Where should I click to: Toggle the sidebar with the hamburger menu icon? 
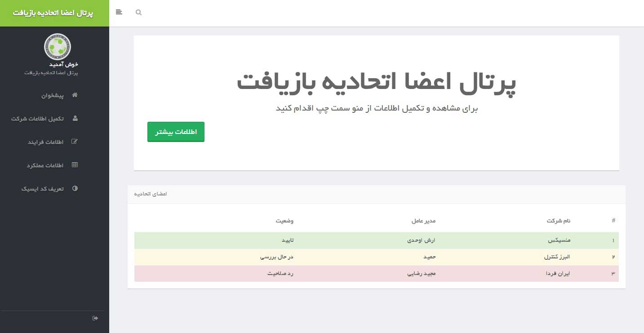click(x=119, y=12)
